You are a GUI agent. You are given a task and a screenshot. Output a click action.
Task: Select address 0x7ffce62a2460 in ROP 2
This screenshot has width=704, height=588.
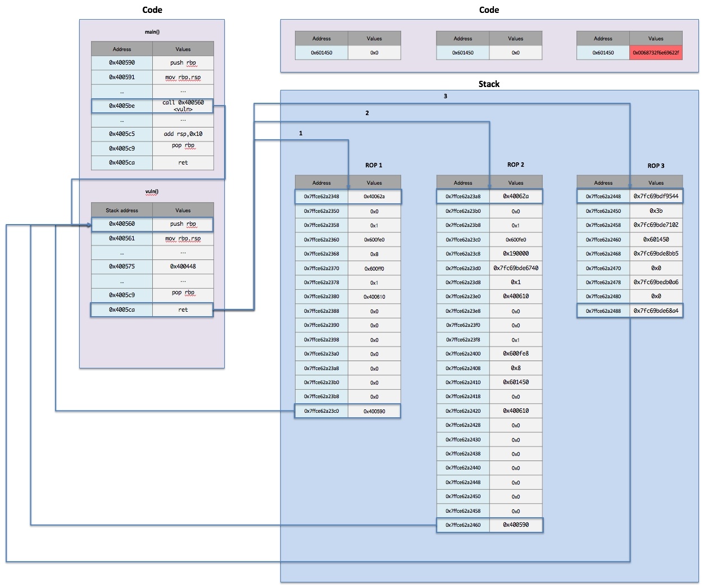[463, 525]
